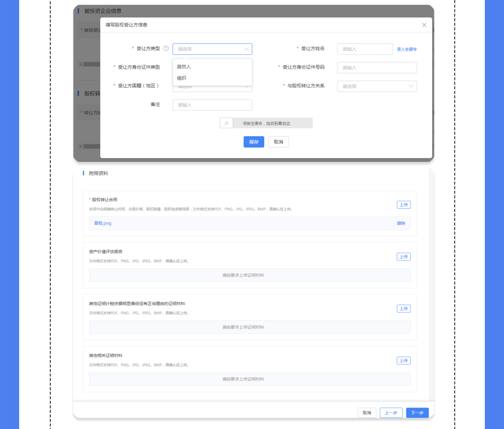
Task: Upload file for 股权转让合同
Action: (x=403, y=205)
